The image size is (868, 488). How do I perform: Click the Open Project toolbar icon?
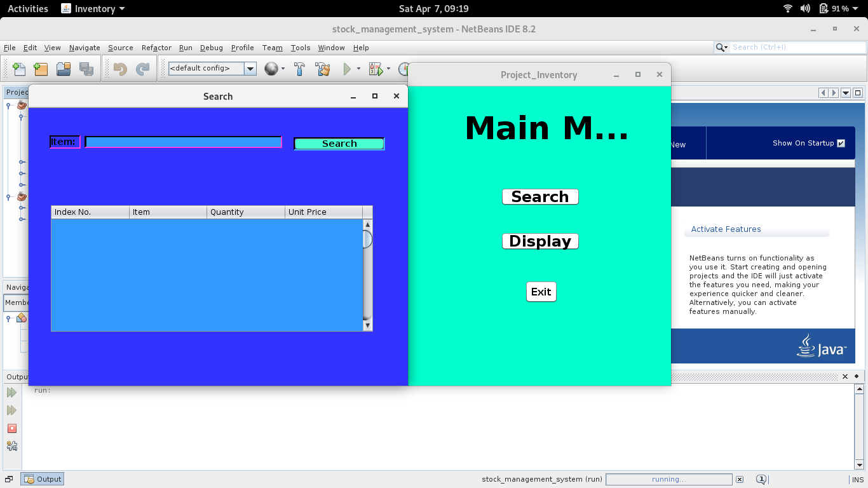pyautogui.click(x=64, y=69)
